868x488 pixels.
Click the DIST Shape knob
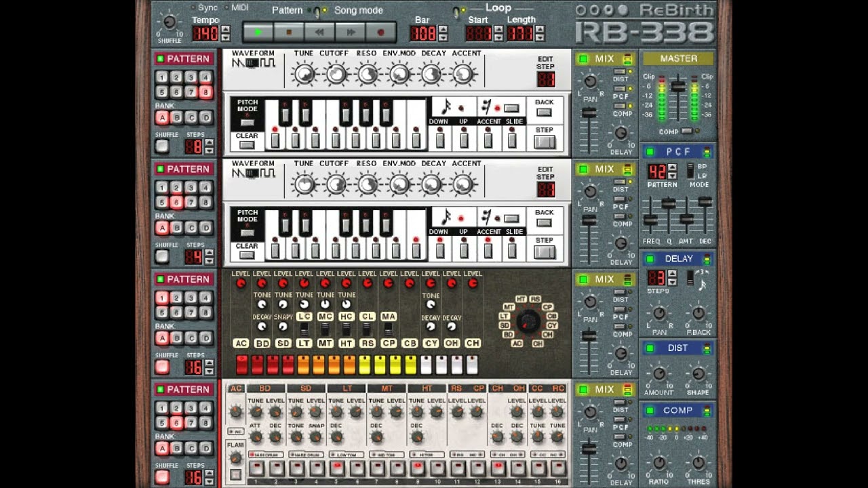coord(698,373)
